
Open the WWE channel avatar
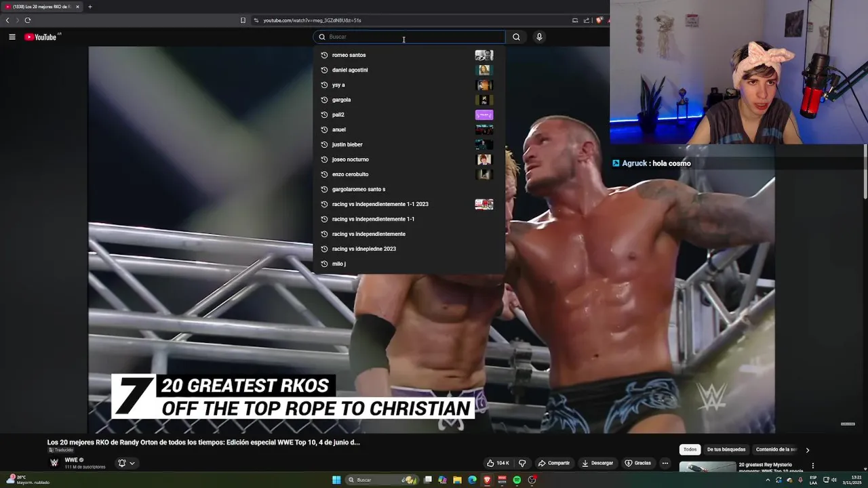[x=54, y=463]
